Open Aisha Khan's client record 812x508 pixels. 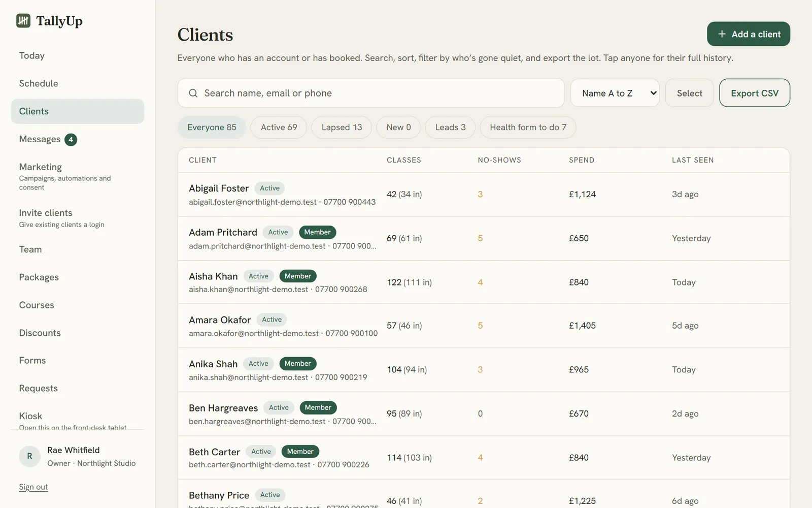coord(484,282)
